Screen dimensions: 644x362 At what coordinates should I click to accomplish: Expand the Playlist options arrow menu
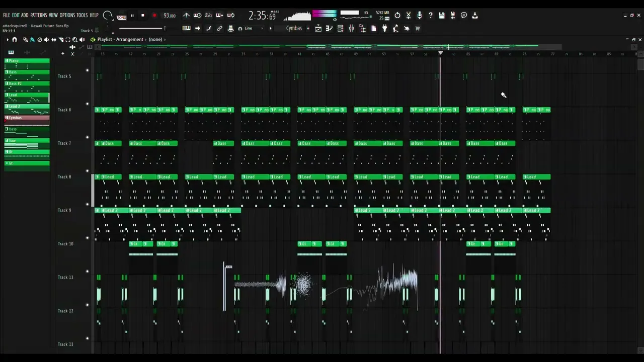point(7,39)
